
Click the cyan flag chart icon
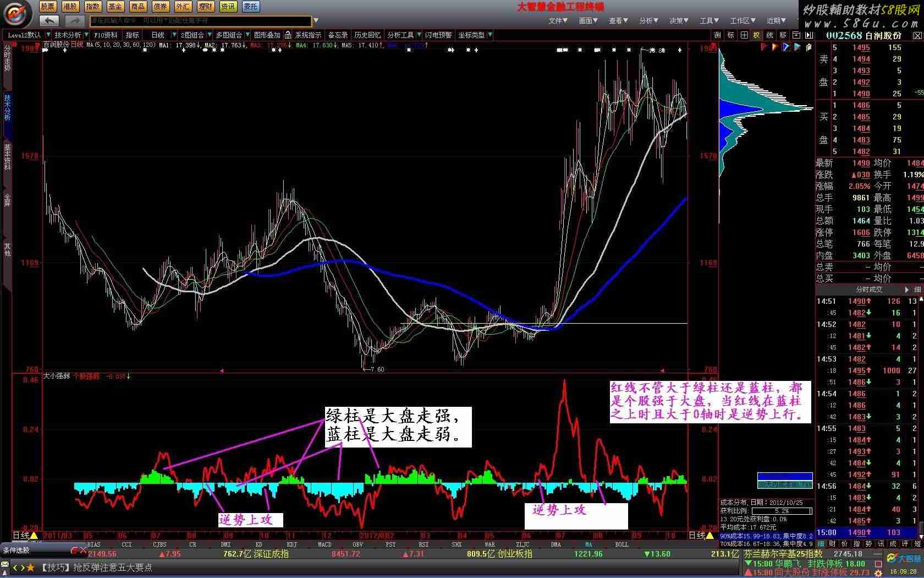[x=798, y=47]
